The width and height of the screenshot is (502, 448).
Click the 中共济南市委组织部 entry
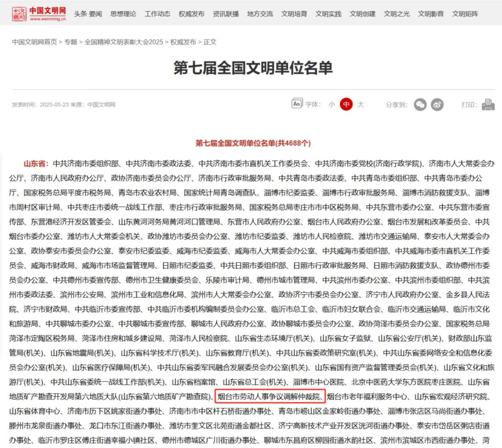point(86,163)
